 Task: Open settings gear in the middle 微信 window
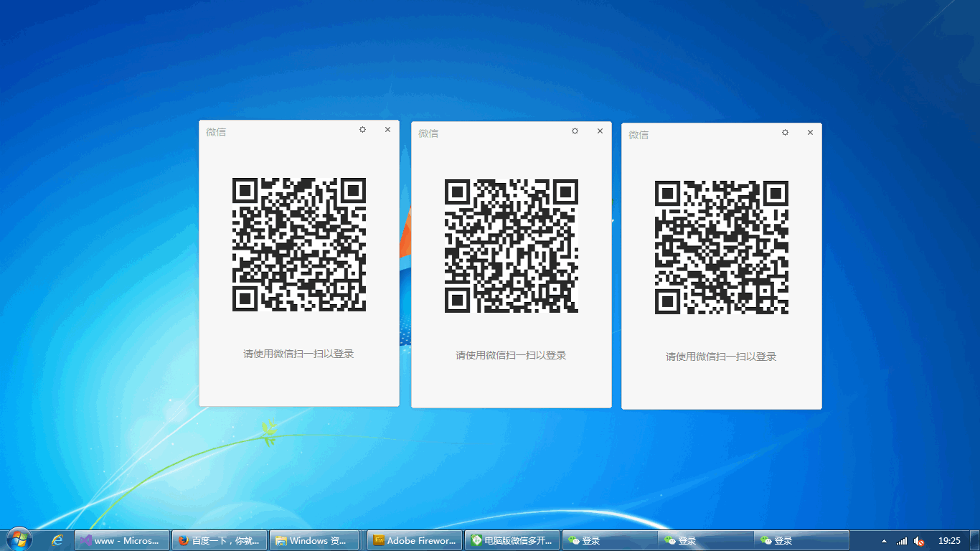575,131
